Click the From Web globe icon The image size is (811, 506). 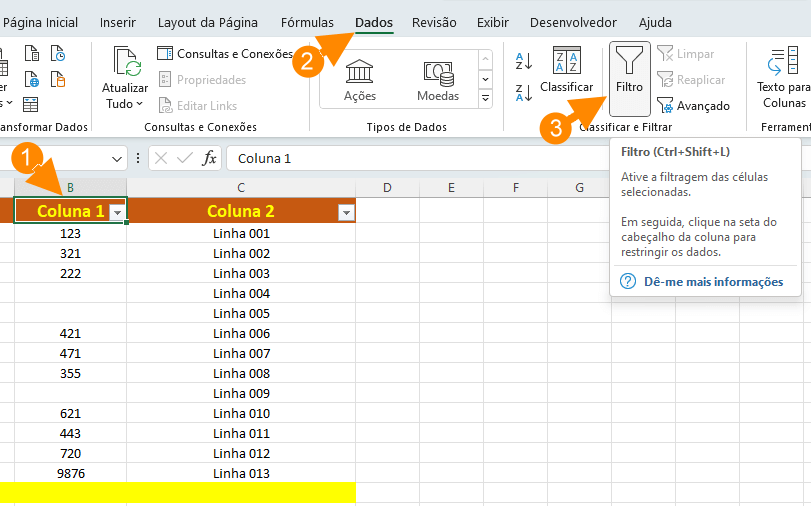point(32,79)
